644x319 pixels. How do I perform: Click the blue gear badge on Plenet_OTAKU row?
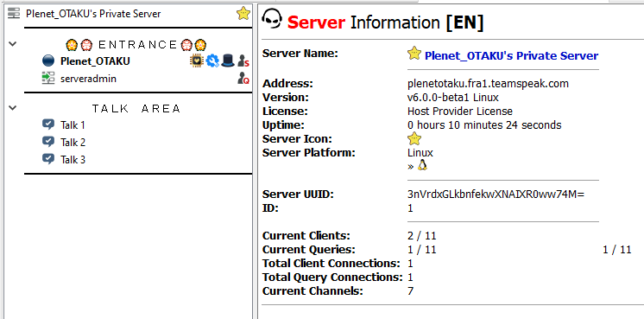212,61
